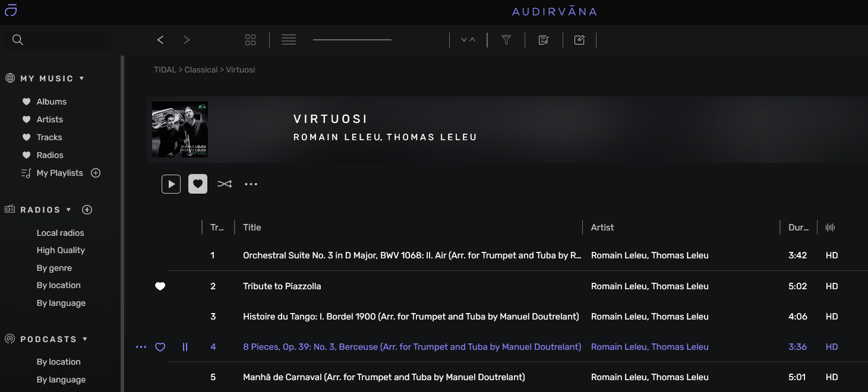Image resolution: width=868 pixels, height=392 pixels.
Task: Click the edit metadata pencil icon
Action: tap(579, 40)
